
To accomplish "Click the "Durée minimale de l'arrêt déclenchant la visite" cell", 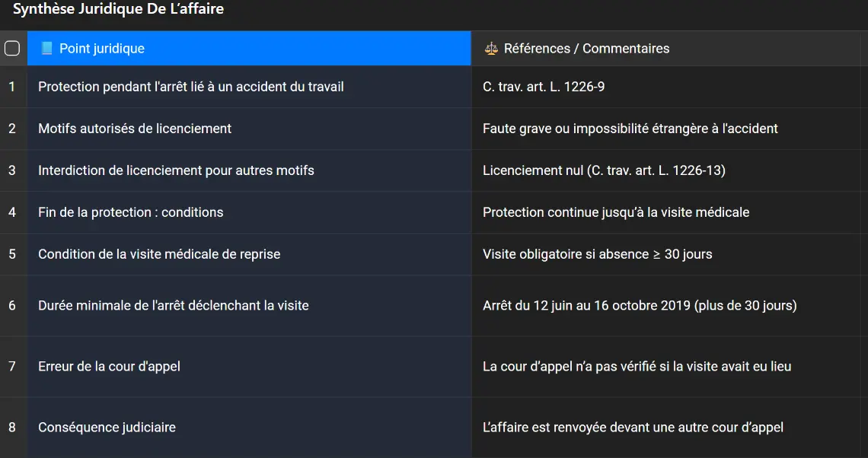I will point(174,306).
